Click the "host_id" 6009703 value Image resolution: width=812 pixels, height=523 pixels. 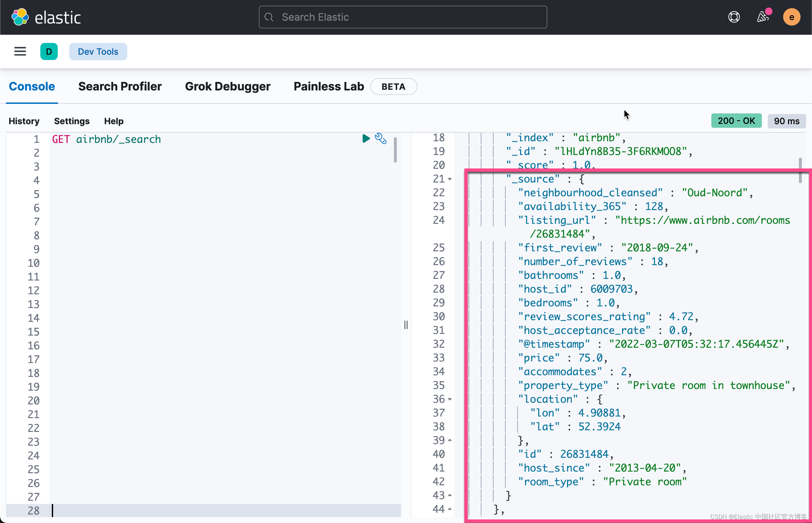[x=612, y=289]
